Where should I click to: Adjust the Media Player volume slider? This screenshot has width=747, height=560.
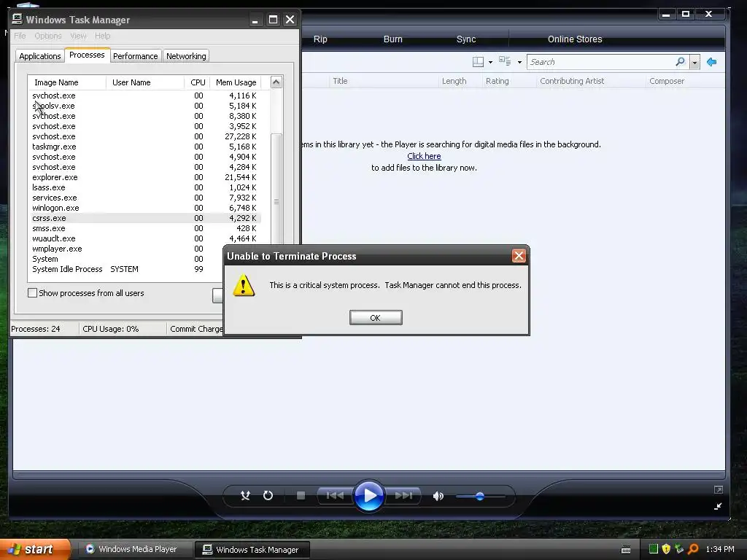tap(480, 496)
